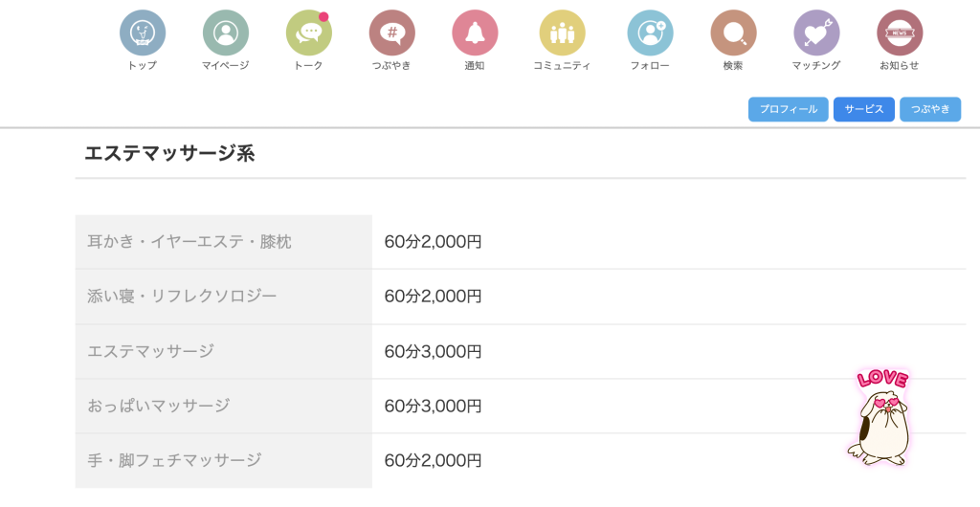
Task: Select the 耳かき・イヤーエステ・膝枕 row label
Action: [x=189, y=242]
